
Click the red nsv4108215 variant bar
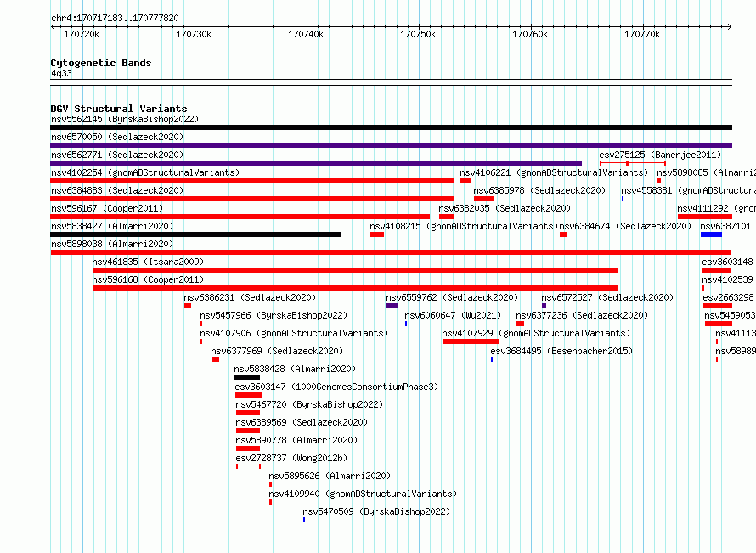coord(377,234)
